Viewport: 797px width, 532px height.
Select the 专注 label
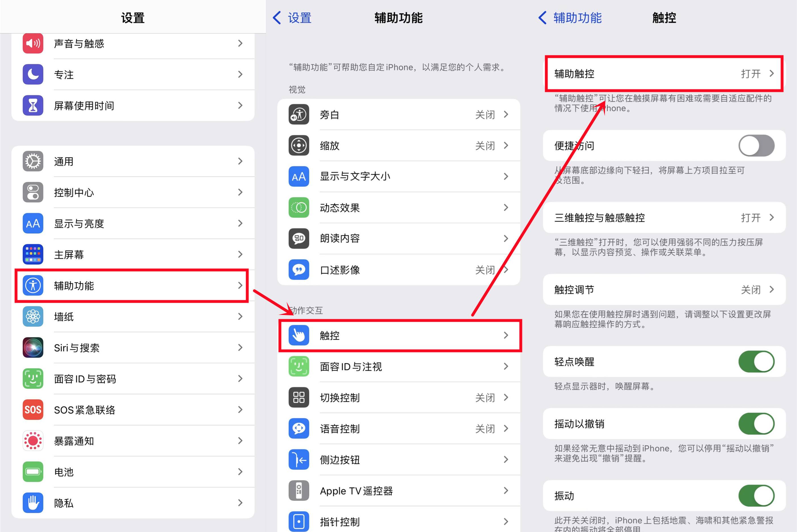[64, 74]
